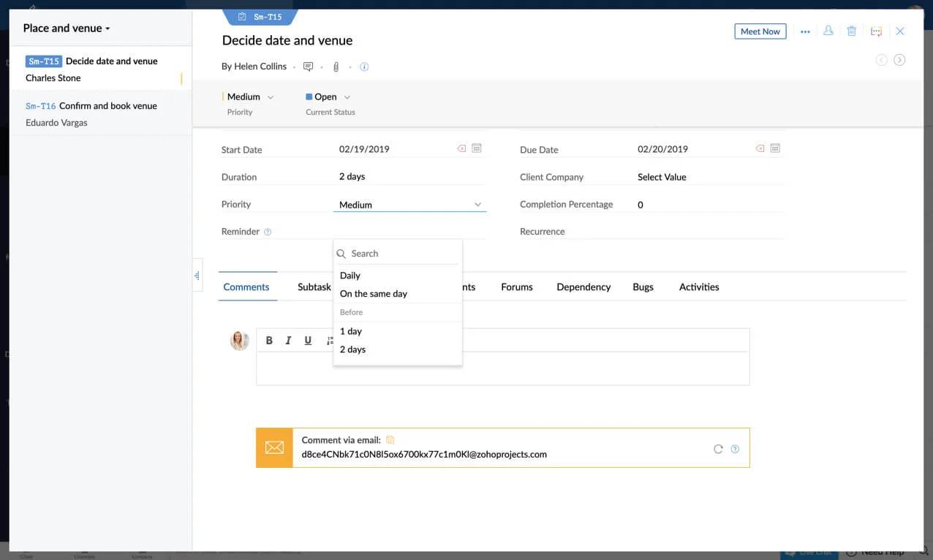933x560 pixels.
Task: Open the Start Date calendar picker
Action: click(477, 148)
